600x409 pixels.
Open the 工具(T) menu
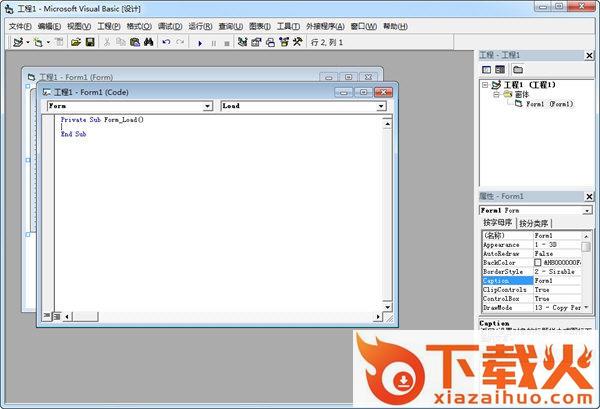point(288,26)
